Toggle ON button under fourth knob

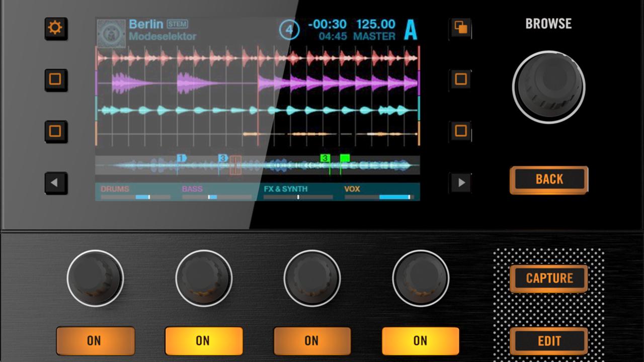pyautogui.click(x=421, y=340)
